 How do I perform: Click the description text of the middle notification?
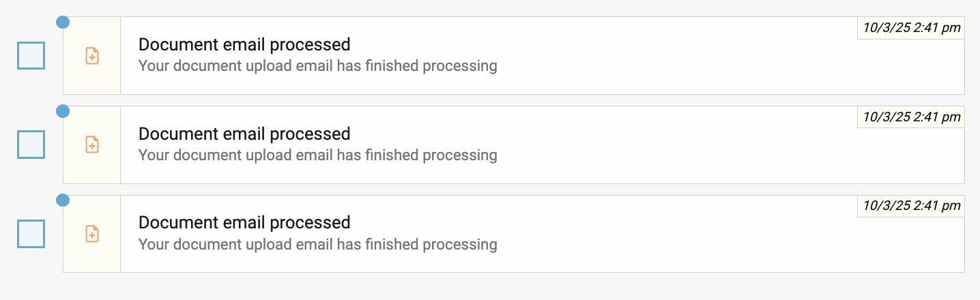(317, 155)
